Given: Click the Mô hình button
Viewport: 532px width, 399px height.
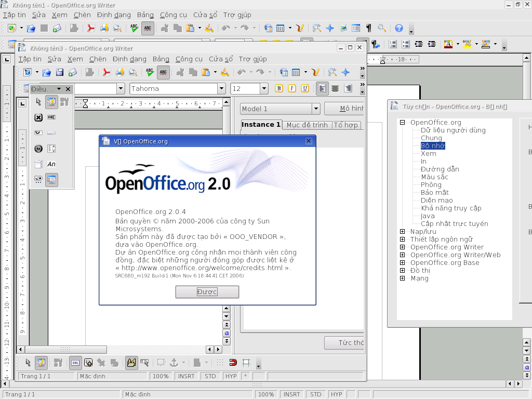Looking at the screenshot, I should [344, 109].
